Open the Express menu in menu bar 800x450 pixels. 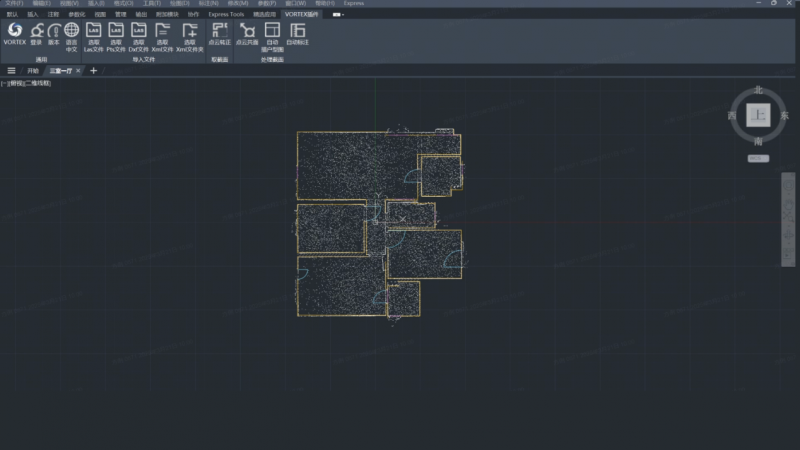click(354, 3)
